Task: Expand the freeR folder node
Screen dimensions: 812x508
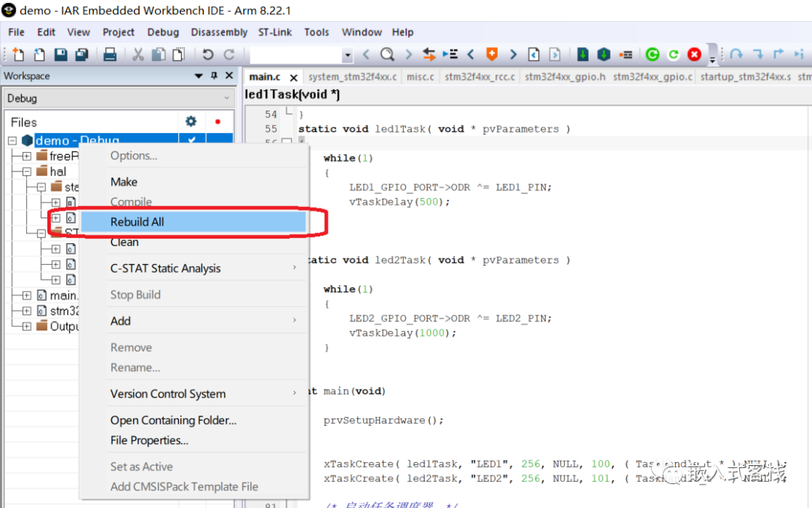Action: point(27,156)
